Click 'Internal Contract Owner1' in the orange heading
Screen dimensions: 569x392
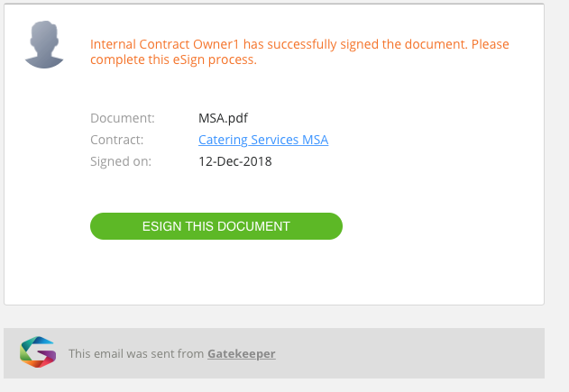click(165, 44)
